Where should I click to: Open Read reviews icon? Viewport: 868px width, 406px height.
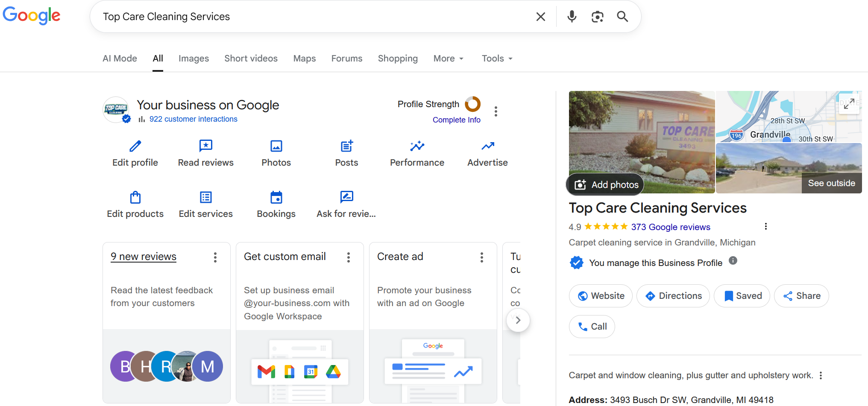pyautogui.click(x=205, y=146)
